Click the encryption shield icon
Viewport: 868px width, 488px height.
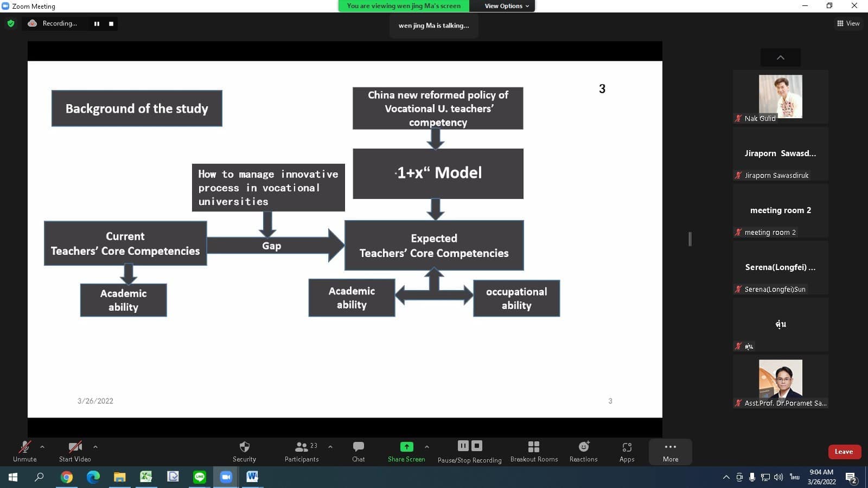[x=11, y=23]
